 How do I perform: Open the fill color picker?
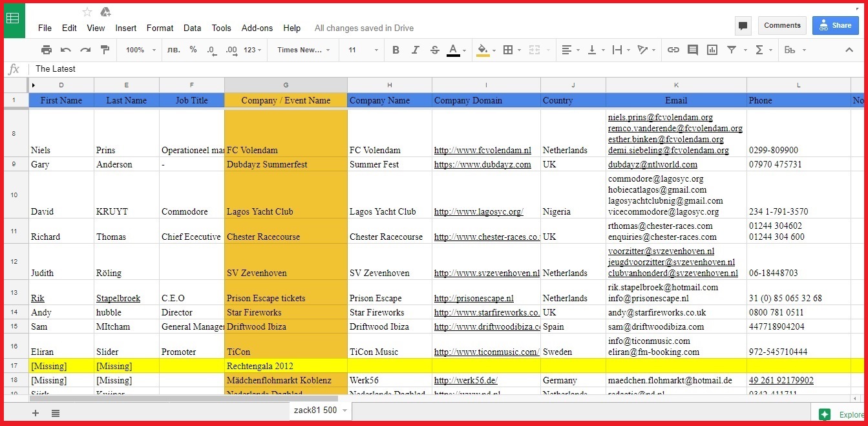point(485,50)
